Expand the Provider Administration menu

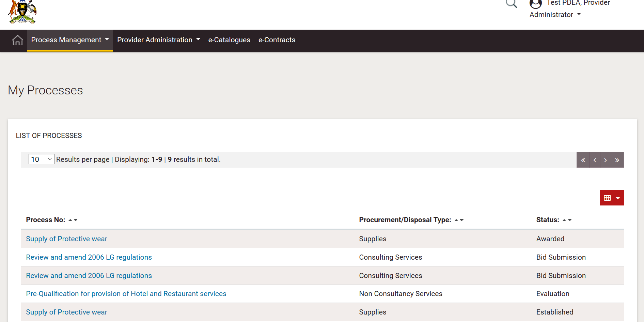pos(158,40)
